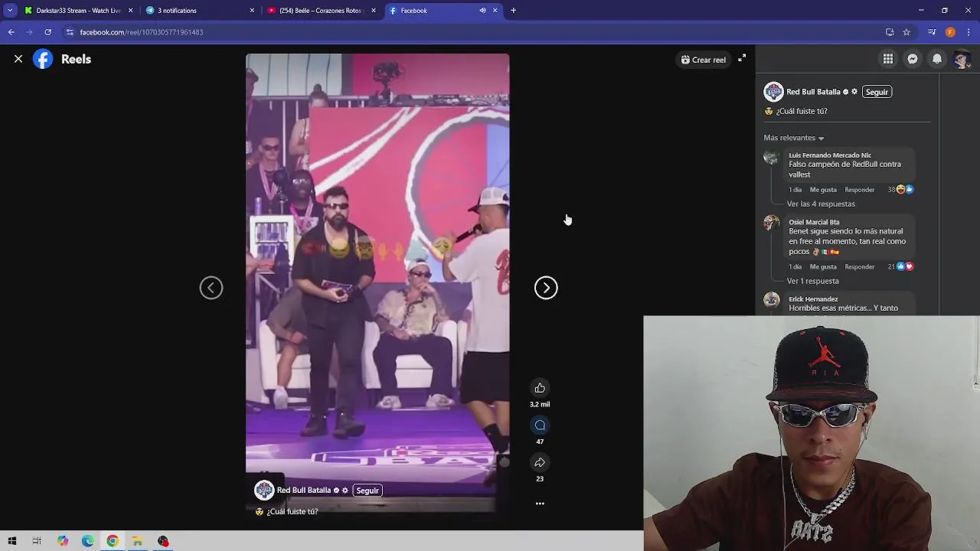980x551 pixels.
Task: Open the reel comments bubble icon
Action: [x=540, y=425]
